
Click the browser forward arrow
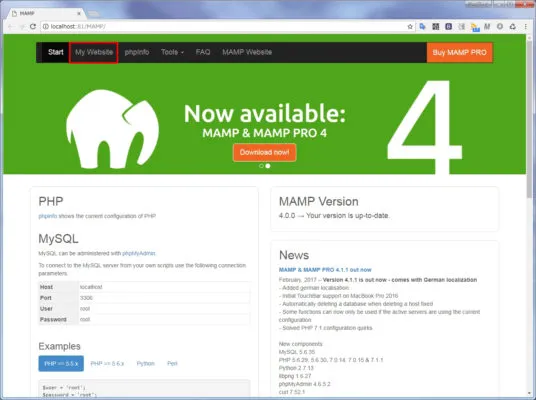(x=22, y=26)
